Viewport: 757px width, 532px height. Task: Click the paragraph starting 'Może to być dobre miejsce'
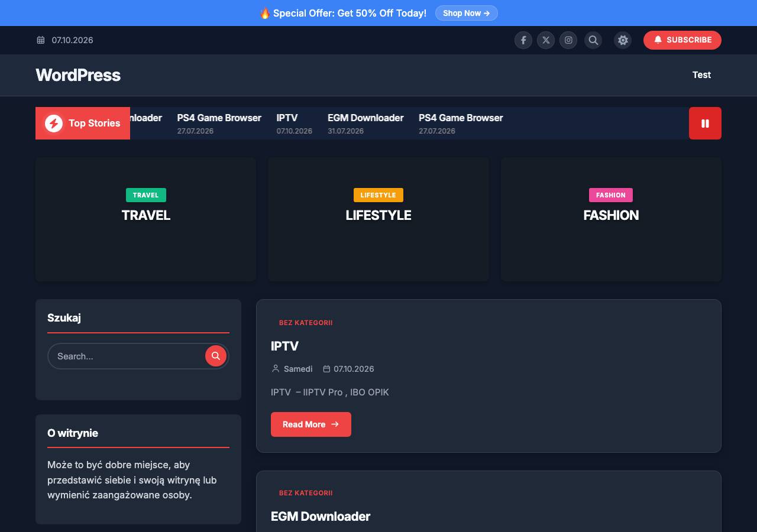click(132, 480)
